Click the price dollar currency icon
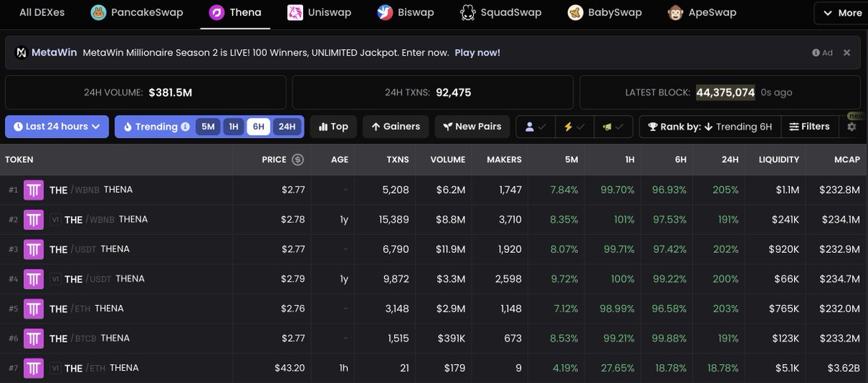This screenshot has height=383, width=868. (297, 159)
